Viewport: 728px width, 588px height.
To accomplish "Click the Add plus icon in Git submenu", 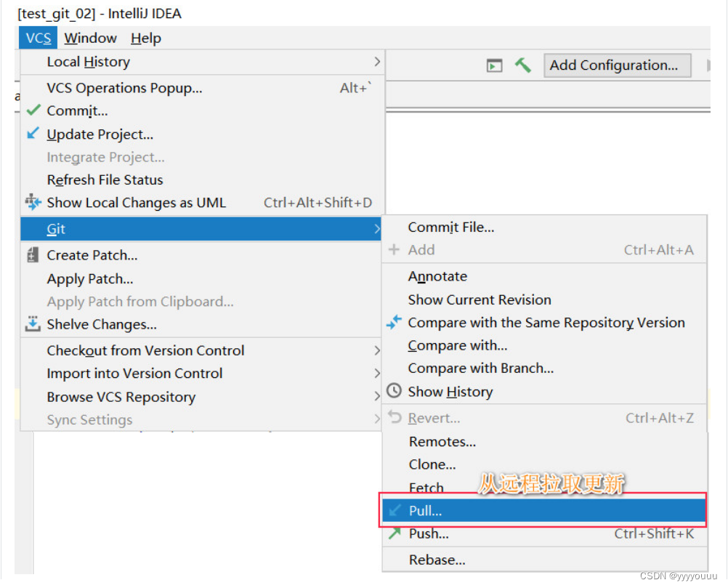I will click(393, 249).
